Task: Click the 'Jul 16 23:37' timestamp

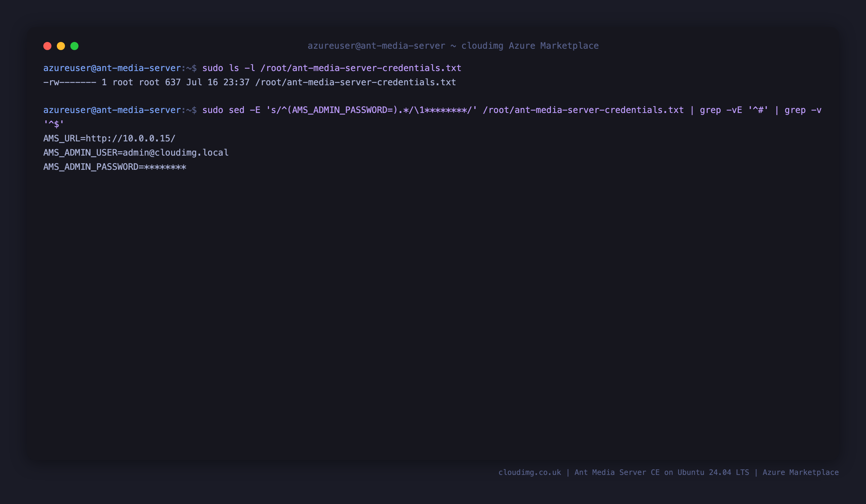Action: pos(218,83)
